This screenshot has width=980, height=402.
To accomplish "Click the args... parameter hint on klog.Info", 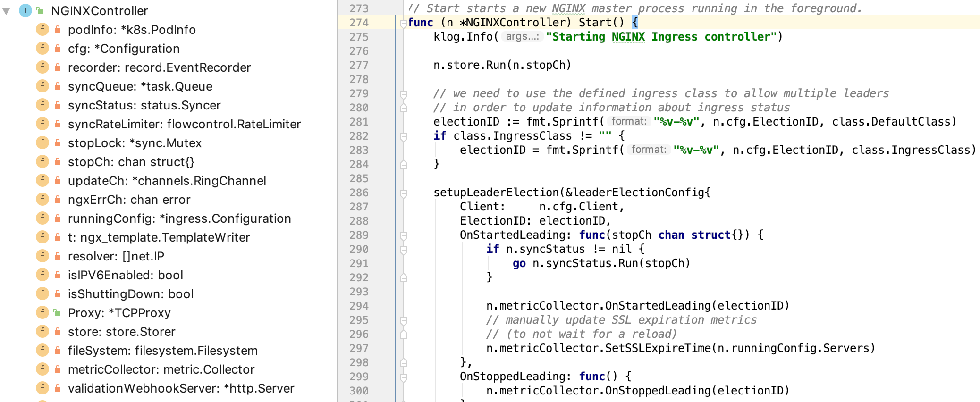I will [x=522, y=36].
